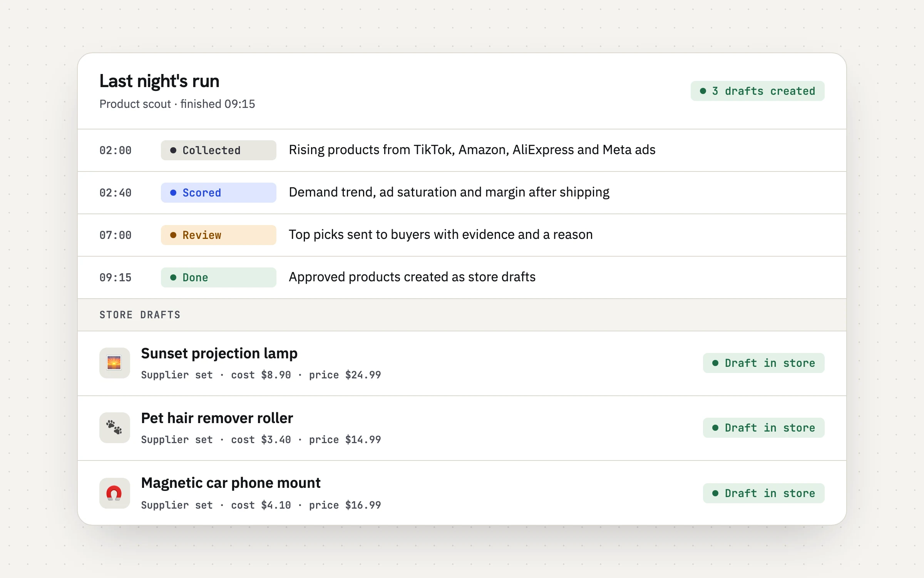Screen dimensions: 924x578
Task: Click the red magnet phone mount icon
Action: (114, 493)
